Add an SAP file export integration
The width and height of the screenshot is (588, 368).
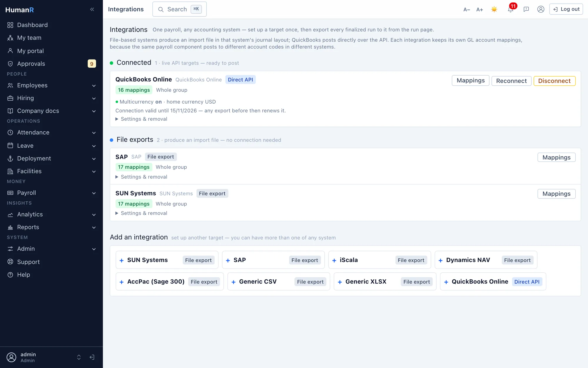(273, 260)
